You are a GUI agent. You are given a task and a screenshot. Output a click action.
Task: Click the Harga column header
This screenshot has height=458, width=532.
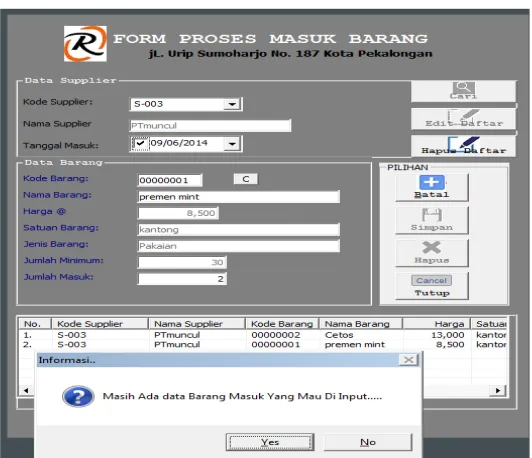pyautogui.click(x=436, y=324)
